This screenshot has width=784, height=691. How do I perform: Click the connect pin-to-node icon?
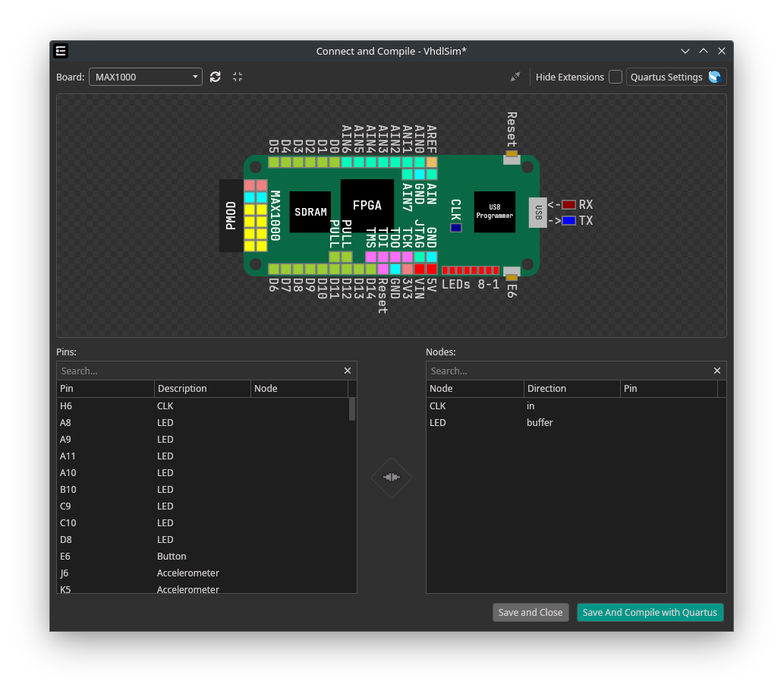[392, 477]
